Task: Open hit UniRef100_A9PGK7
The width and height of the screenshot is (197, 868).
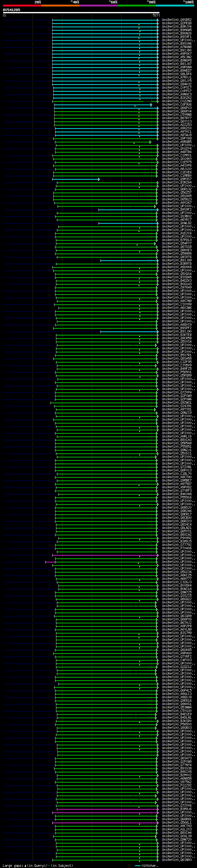Action: coord(177,54)
